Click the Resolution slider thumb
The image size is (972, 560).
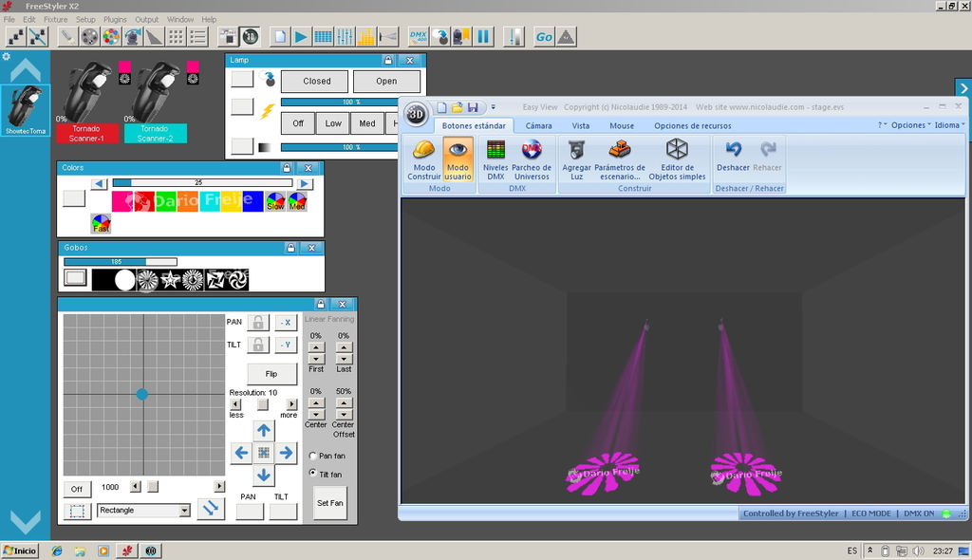[263, 404]
